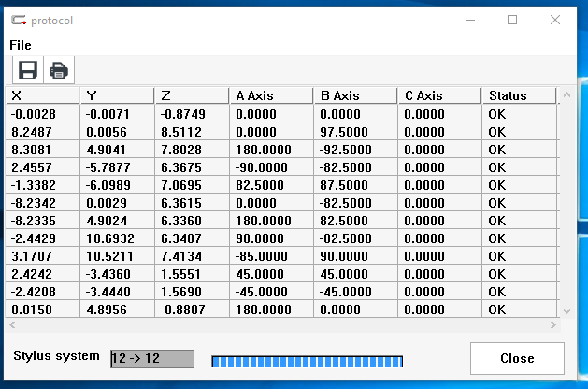The width and height of the screenshot is (588, 389).
Task: Select cell with X value 0.0150
Action: (x=42, y=310)
